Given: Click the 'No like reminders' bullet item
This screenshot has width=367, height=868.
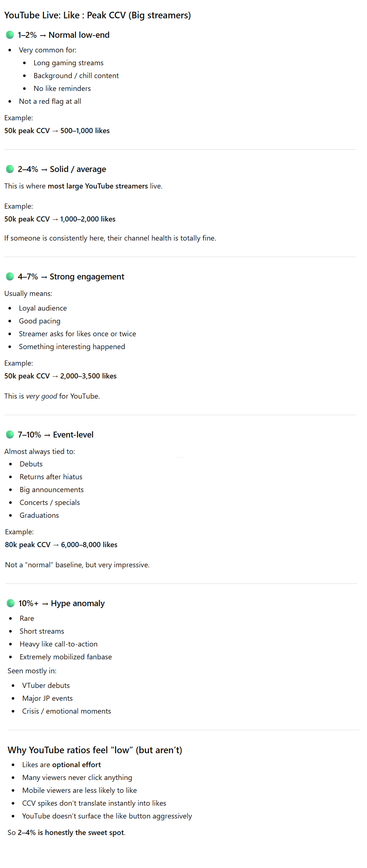Looking at the screenshot, I should point(62,88).
